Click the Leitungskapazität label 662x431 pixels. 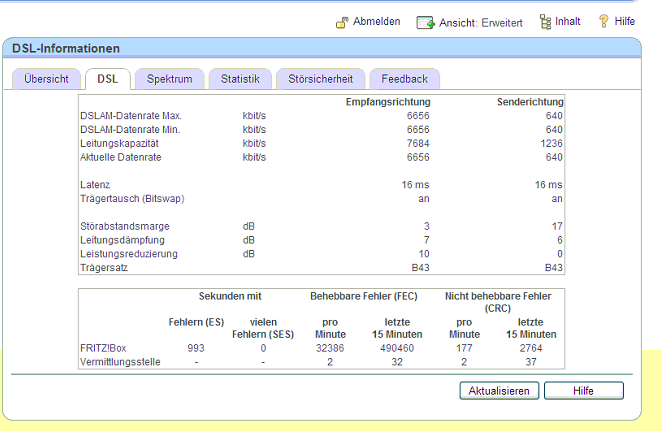coord(119,144)
